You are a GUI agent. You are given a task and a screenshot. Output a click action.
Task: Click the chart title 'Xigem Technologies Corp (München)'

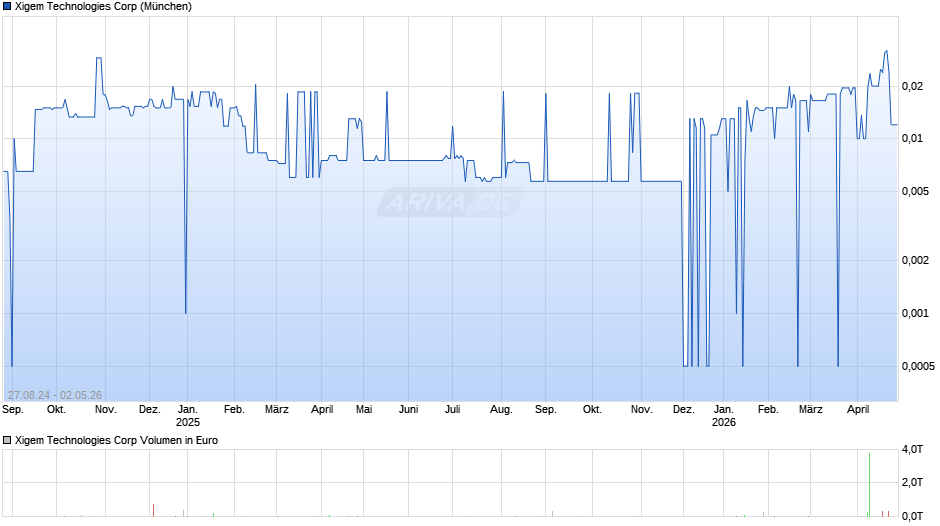[x=103, y=7]
